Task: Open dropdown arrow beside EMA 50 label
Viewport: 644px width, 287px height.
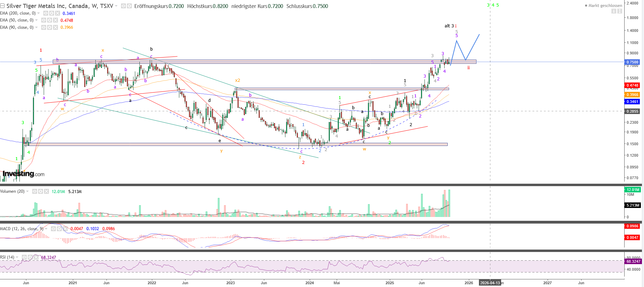Action: (36, 20)
